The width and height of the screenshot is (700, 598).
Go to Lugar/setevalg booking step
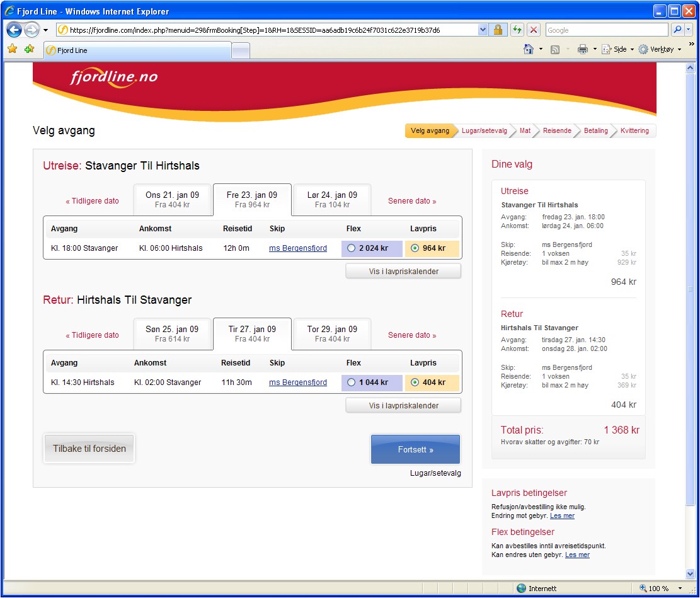(x=484, y=130)
